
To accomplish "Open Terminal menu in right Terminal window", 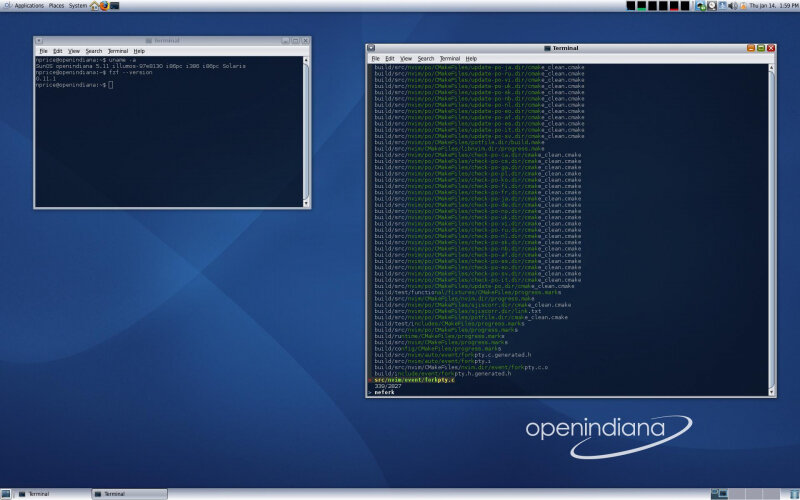I will point(450,59).
